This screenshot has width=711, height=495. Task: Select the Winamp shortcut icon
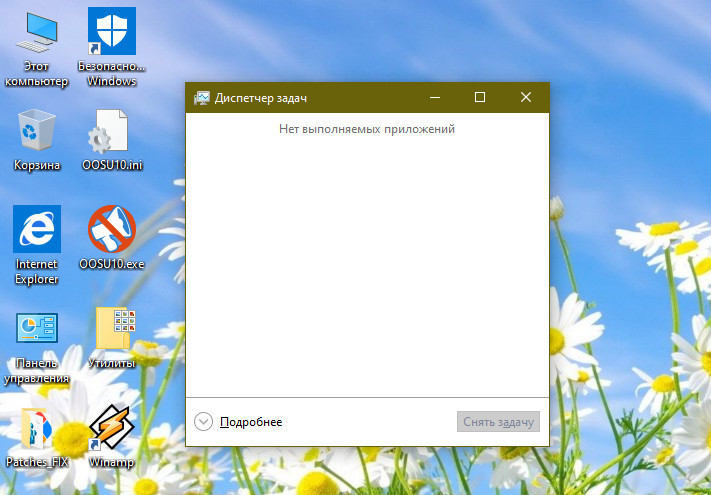pos(112,428)
